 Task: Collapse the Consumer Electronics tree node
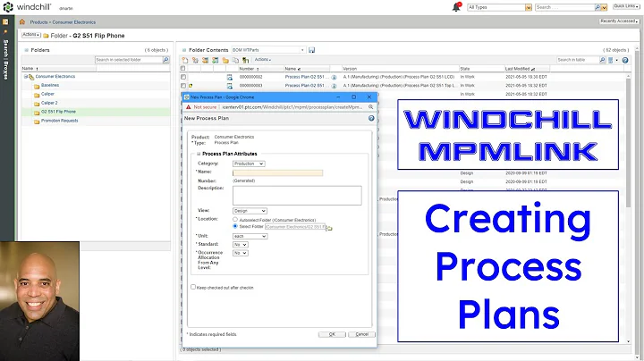[x=25, y=77]
